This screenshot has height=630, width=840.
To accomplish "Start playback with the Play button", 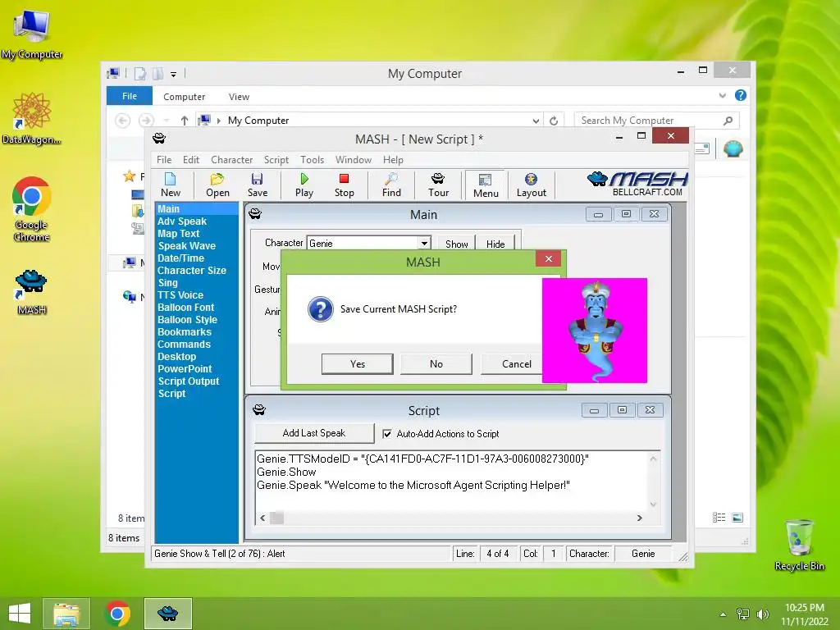I will 304,185.
